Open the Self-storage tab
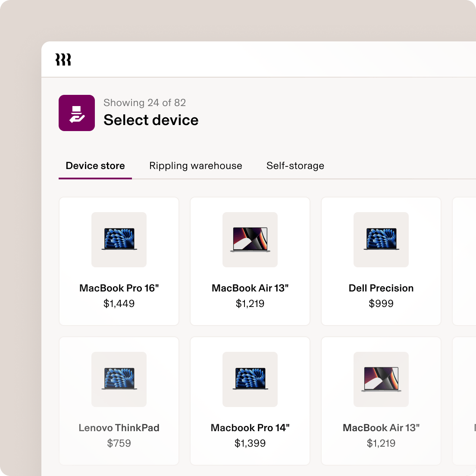The width and height of the screenshot is (476, 476). [x=295, y=166]
